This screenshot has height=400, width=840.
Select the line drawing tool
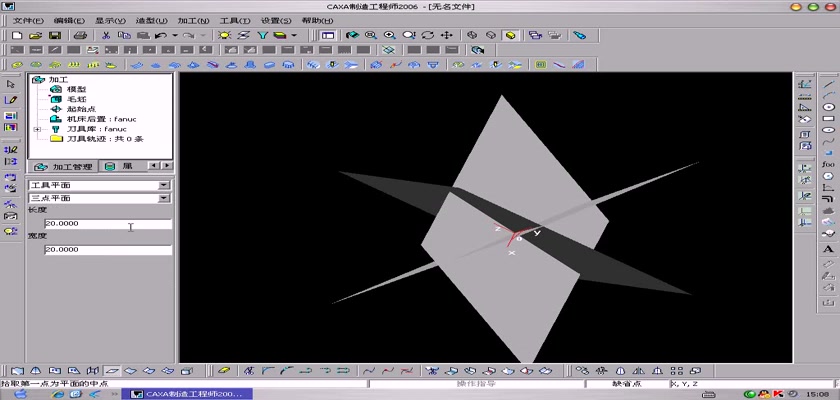pos(828,84)
